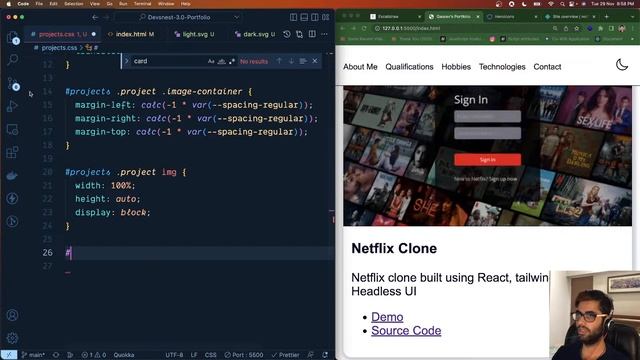Viewport: 640px width, 360px height.
Task: Split the editor to the right
Action: coord(312,34)
